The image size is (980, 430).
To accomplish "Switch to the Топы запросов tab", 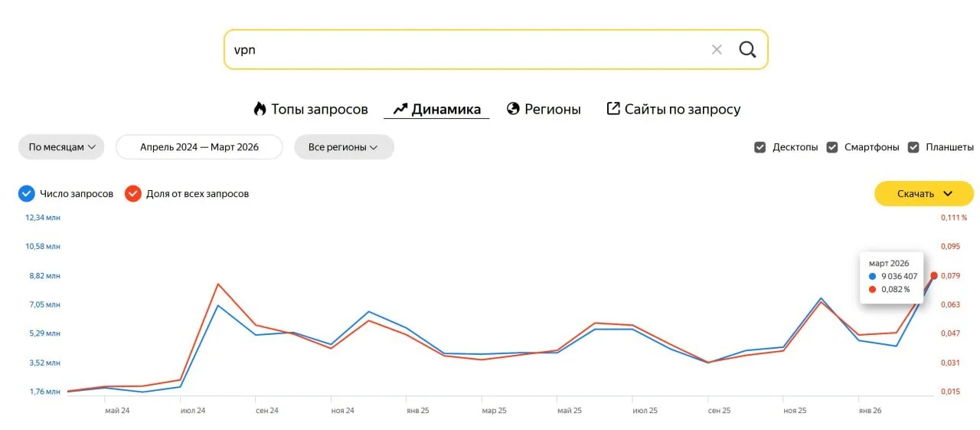I will click(x=319, y=110).
